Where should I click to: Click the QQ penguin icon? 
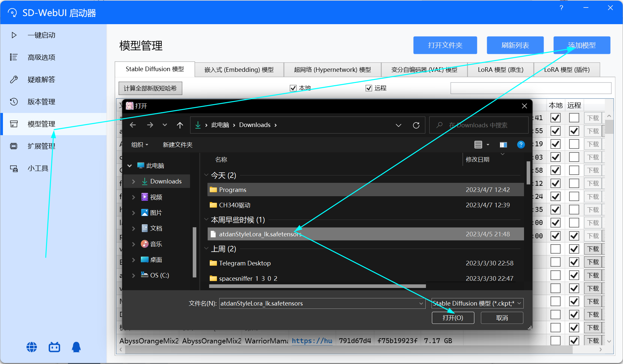(x=76, y=347)
